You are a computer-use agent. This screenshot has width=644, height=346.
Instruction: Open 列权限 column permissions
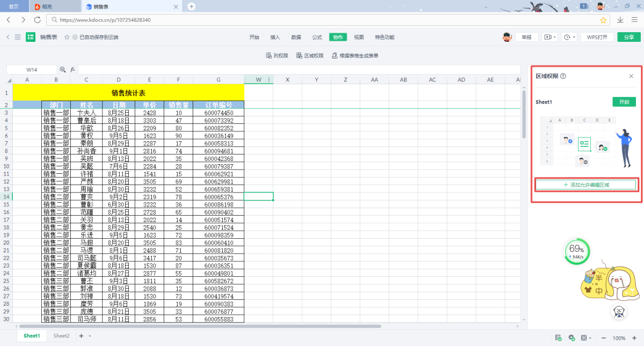point(277,56)
